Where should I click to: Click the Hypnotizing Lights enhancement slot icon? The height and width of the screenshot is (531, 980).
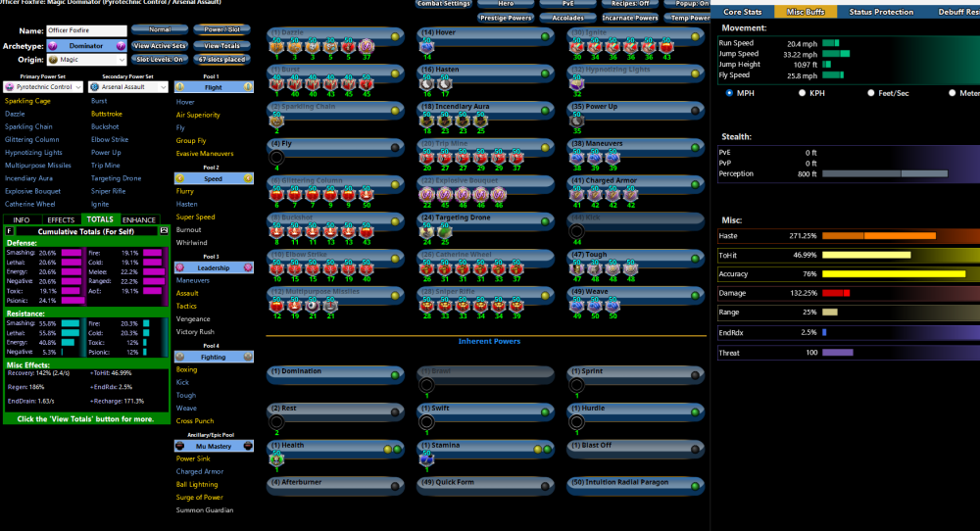coord(577,85)
